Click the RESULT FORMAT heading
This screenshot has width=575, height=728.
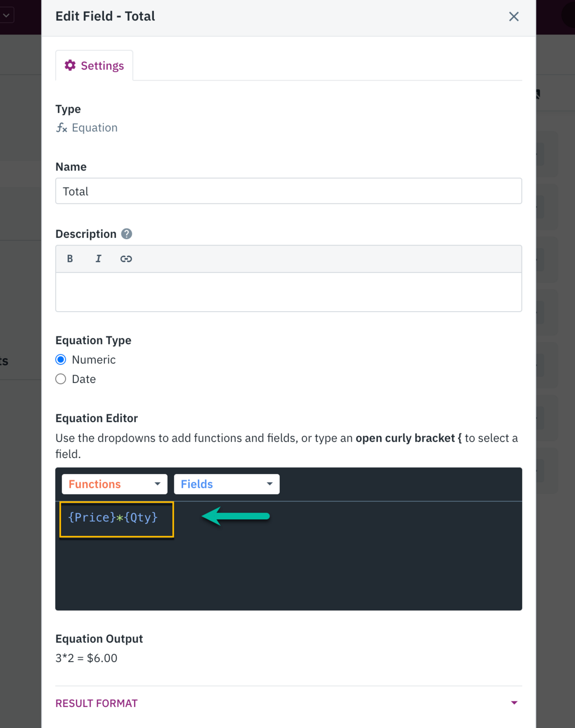[97, 703]
